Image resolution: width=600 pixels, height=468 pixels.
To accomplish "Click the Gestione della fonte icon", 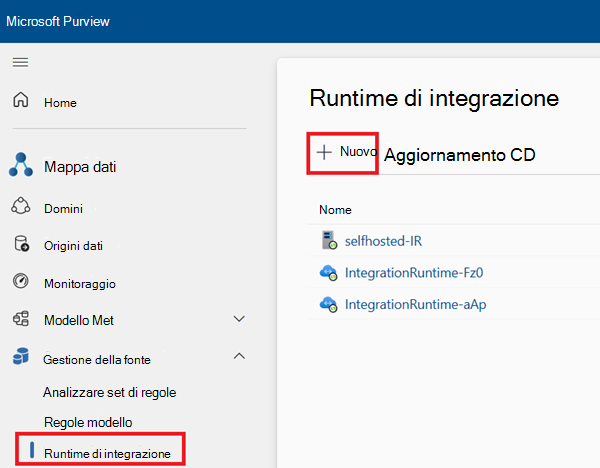I will (21, 356).
